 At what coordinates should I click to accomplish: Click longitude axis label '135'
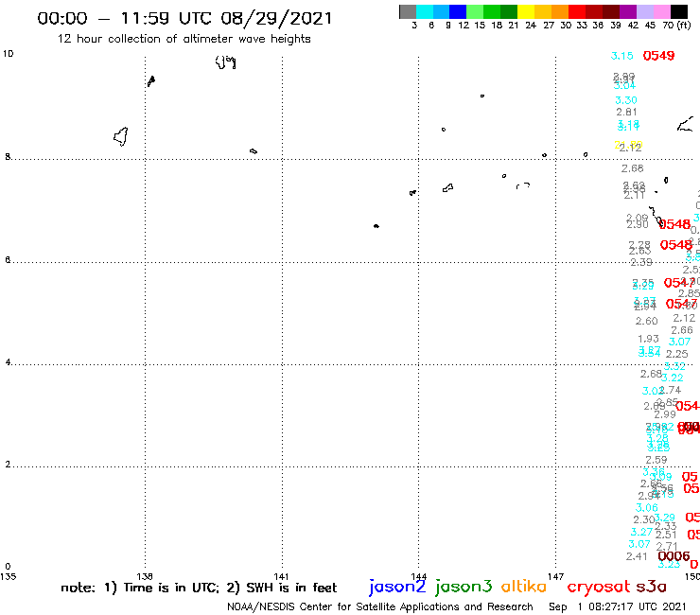tap(8, 576)
